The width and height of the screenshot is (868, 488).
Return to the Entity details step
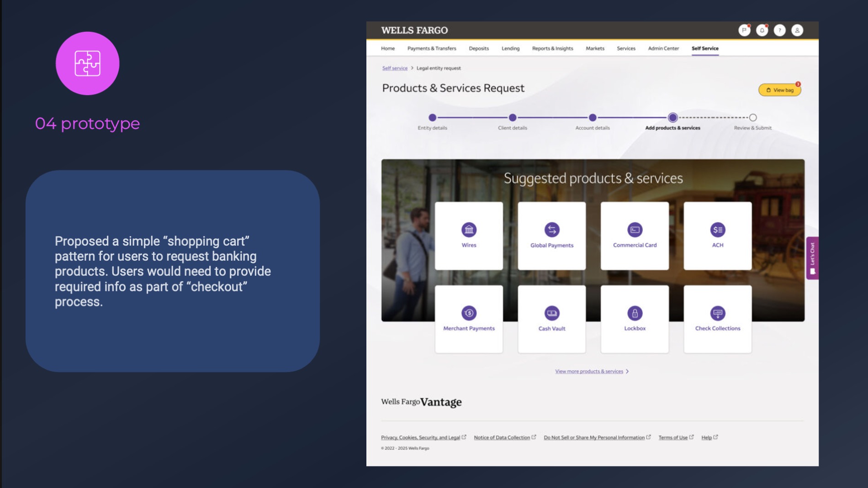pos(432,118)
